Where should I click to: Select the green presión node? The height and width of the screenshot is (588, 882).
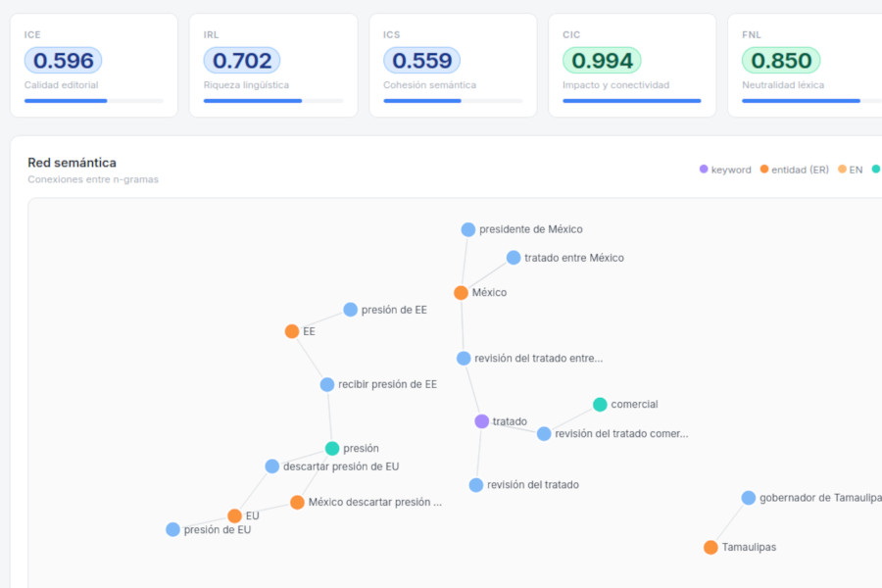(332, 449)
